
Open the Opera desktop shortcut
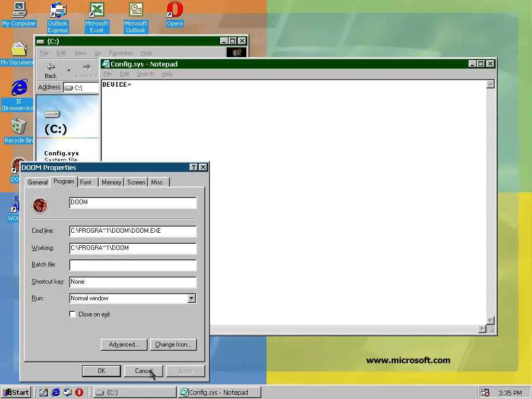point(175,14)
